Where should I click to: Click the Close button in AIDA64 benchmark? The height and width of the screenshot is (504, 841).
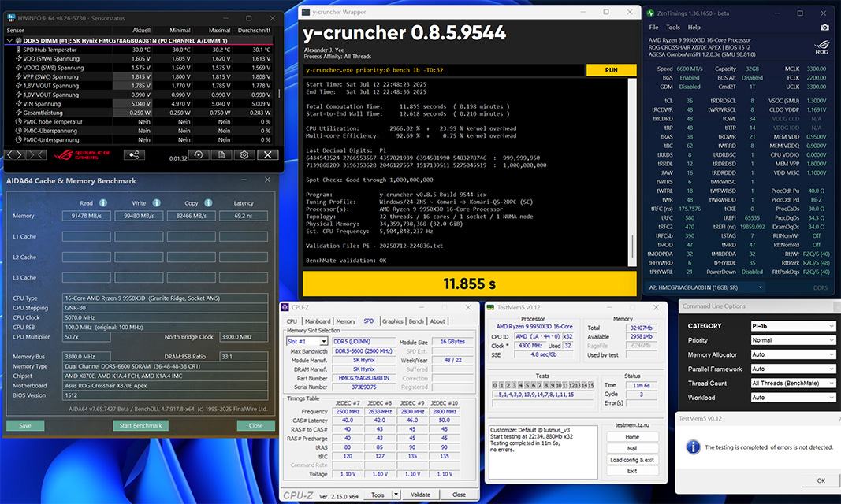click(256, 426)
